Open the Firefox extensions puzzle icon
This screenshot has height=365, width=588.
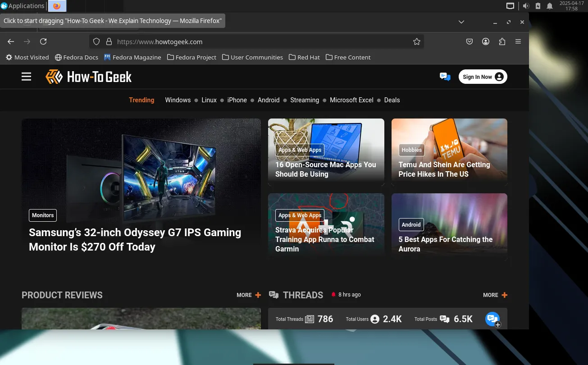tap(502, 41)
